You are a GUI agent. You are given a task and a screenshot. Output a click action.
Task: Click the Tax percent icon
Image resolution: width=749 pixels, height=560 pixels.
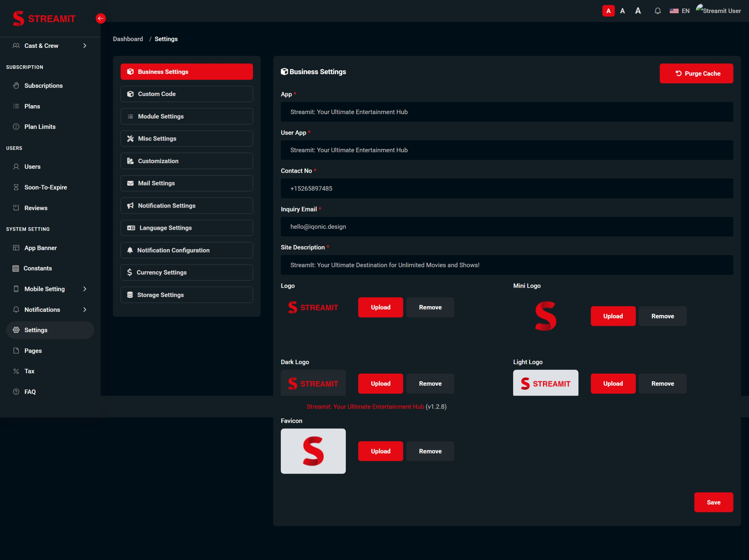(x=16, y=371)
